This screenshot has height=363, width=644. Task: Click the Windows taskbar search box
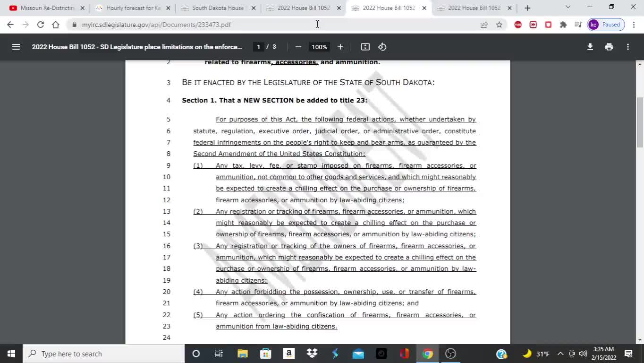pos(103,354)
